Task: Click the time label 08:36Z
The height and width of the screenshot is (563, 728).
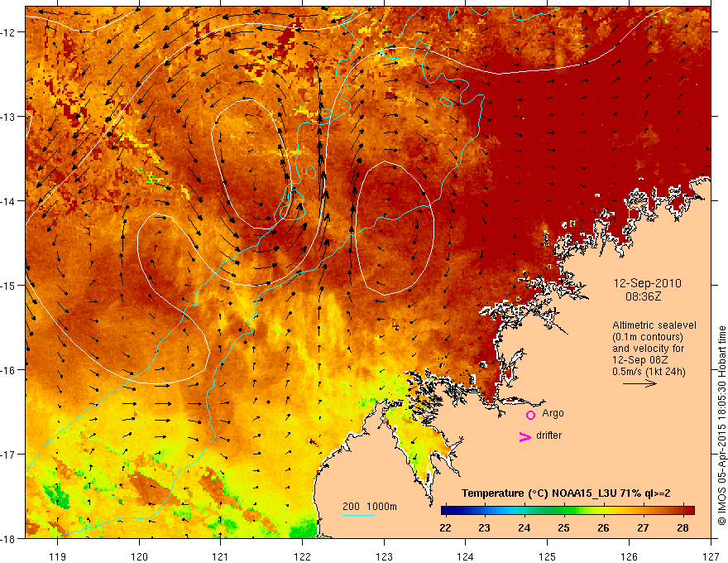Action: click(643, 296)
